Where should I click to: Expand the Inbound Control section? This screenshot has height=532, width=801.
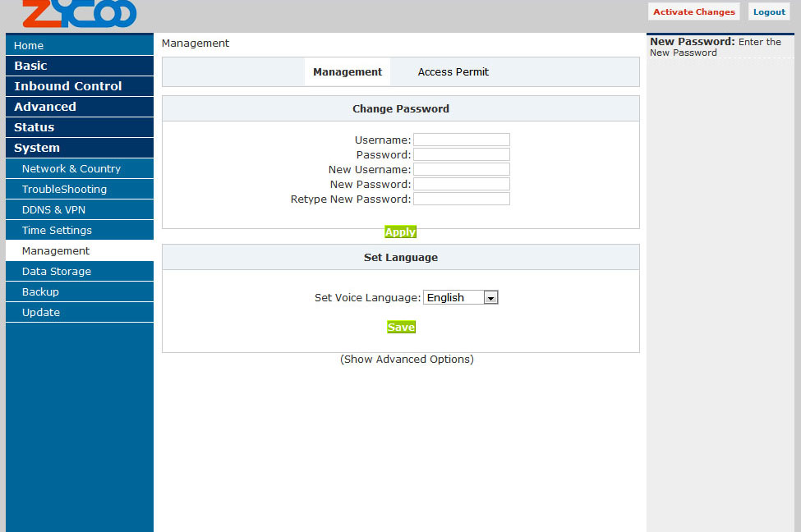(x=67, y=86)
